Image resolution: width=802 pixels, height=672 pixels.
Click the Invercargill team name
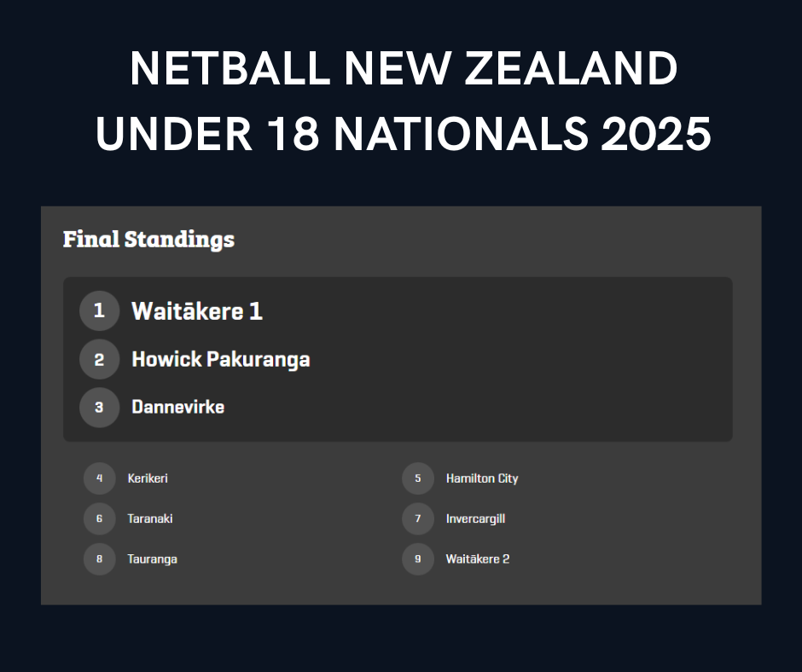(x=476, y=519)
